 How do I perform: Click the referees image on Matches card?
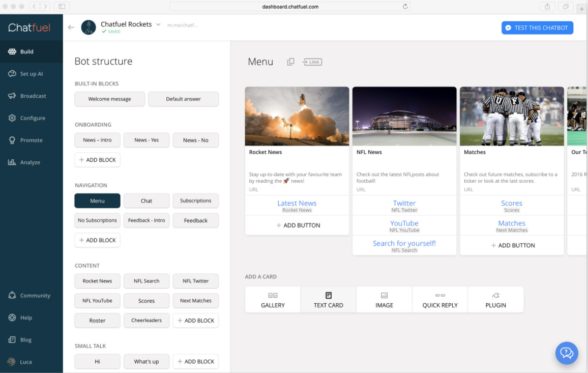(x=512, y=117)
